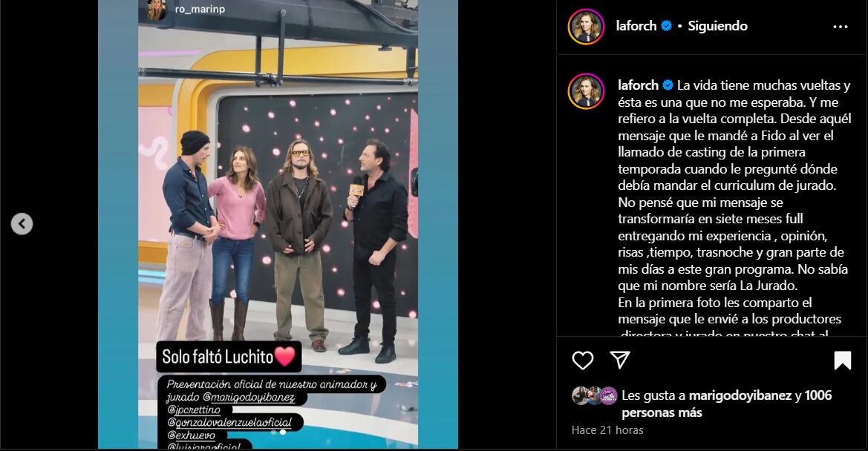
Task: Like the post with the heart icon
Action: [x=582, y=361]
